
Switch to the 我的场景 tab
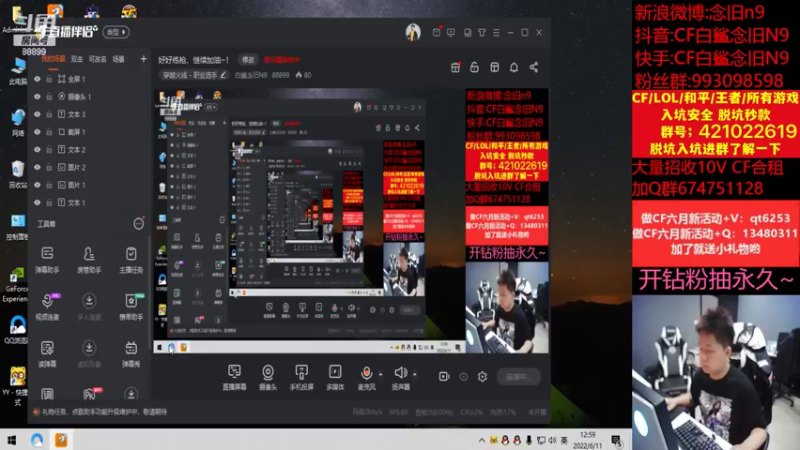pos(53,59)
